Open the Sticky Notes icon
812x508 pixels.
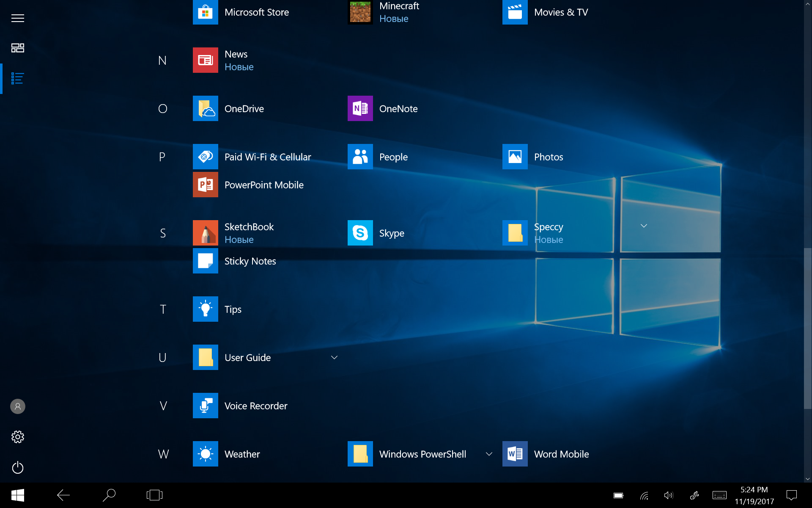[x=206, y=261]
